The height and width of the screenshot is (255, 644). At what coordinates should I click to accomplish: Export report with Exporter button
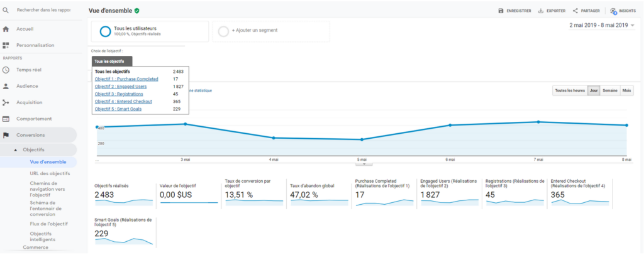coord(552,11)
